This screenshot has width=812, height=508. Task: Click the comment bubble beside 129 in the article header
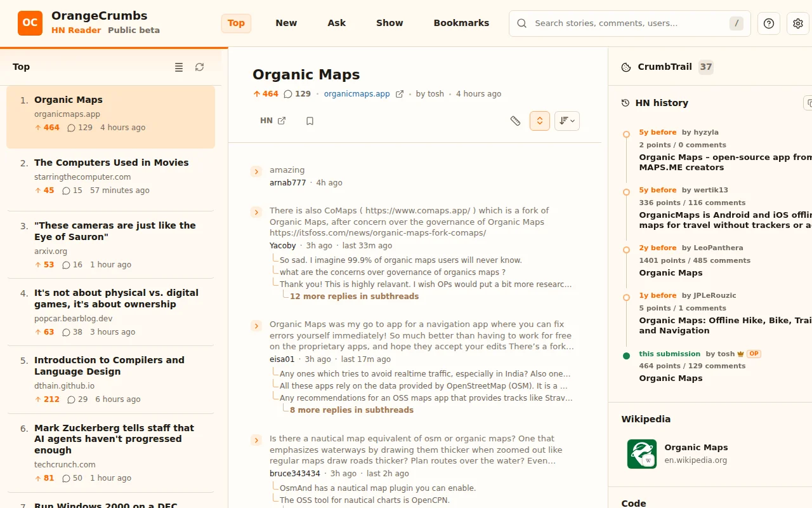288,94
